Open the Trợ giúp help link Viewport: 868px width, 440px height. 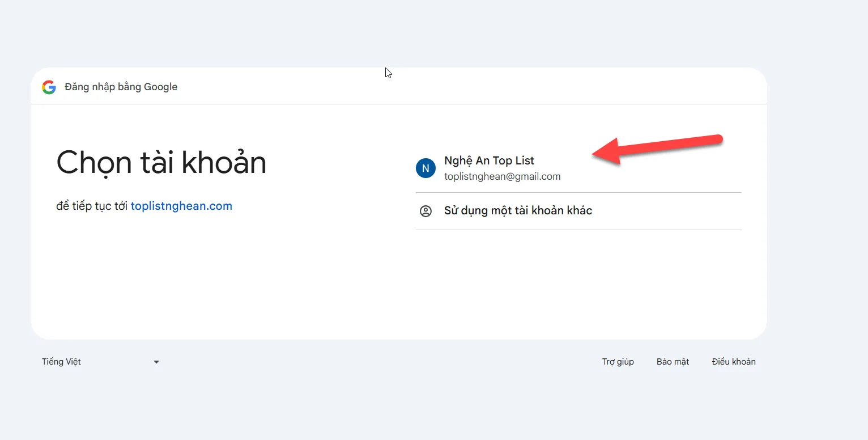(618, 362)
